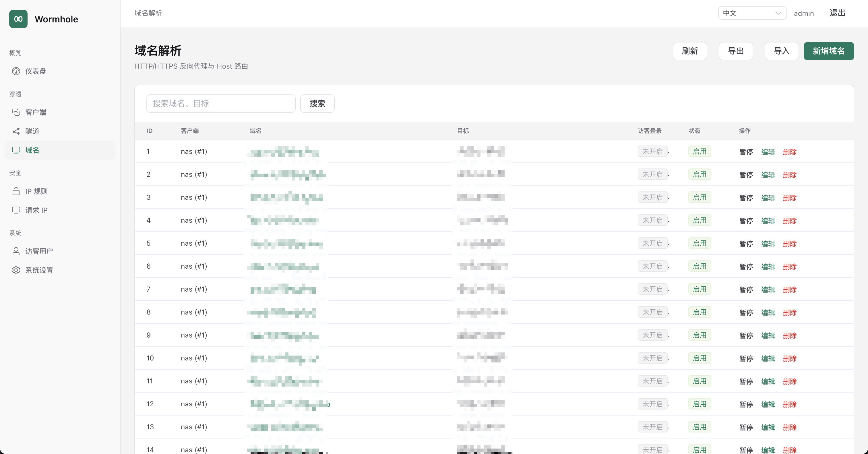Image resolution: width=868 pixels, height=454 pixels.
Task: Click the 访客登录 column header
Action: (650, 131)
